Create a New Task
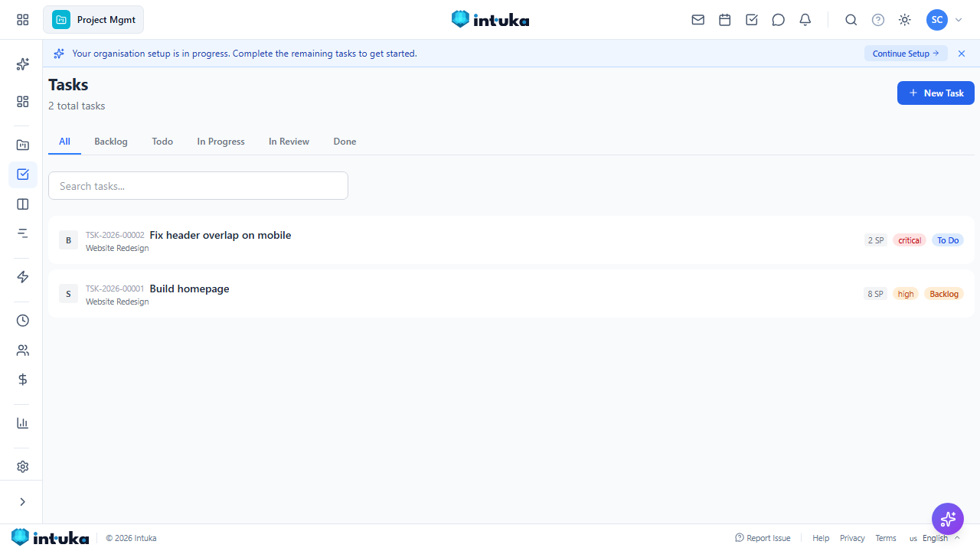This screenshot has width=980, height=551. click(936, 93)
